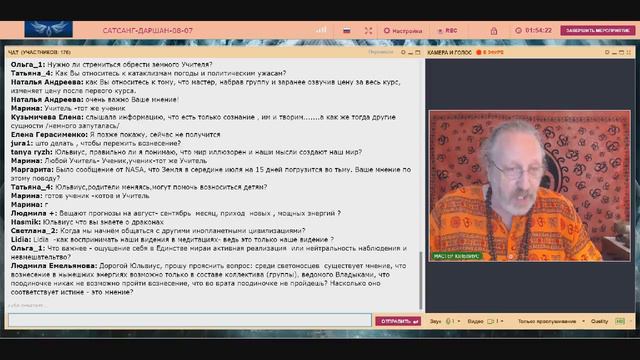Check the connection signal strength bars

[x=321, y=30]
